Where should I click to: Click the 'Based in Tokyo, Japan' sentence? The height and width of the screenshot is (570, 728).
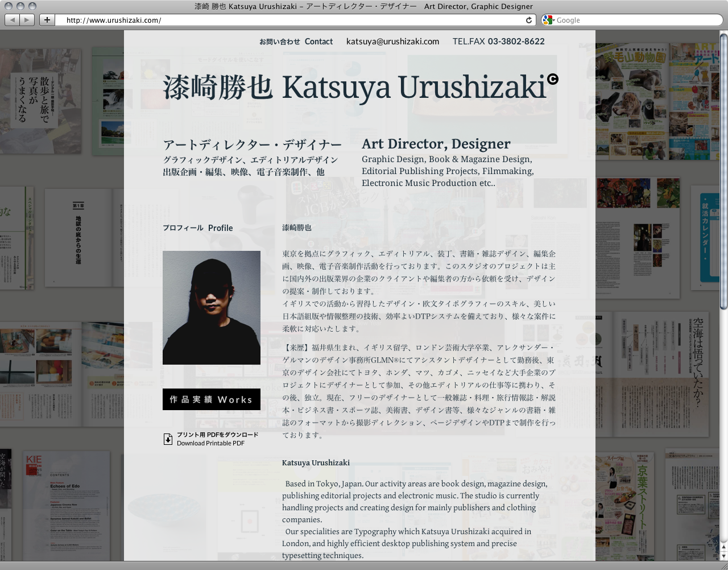point(324,484)
